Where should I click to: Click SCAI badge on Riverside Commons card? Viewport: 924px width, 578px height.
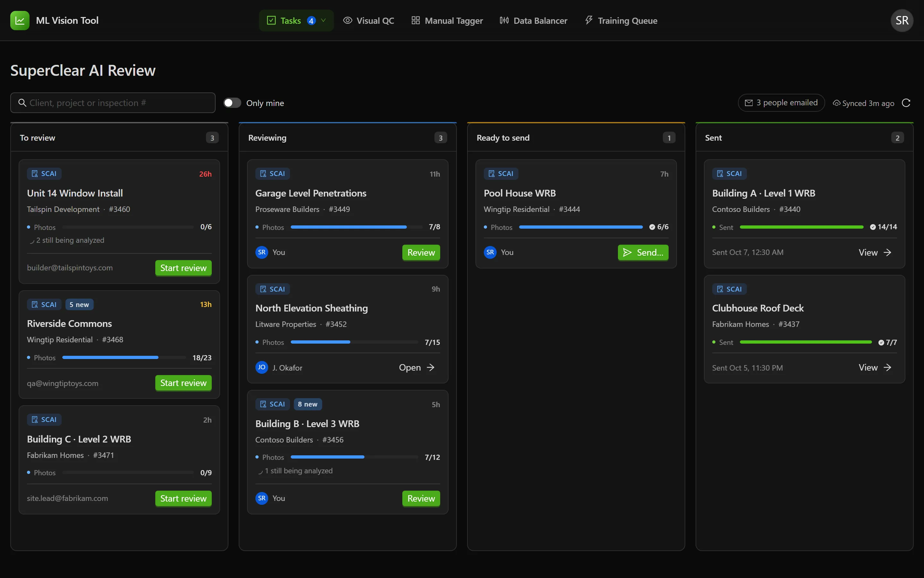[44, 304]
